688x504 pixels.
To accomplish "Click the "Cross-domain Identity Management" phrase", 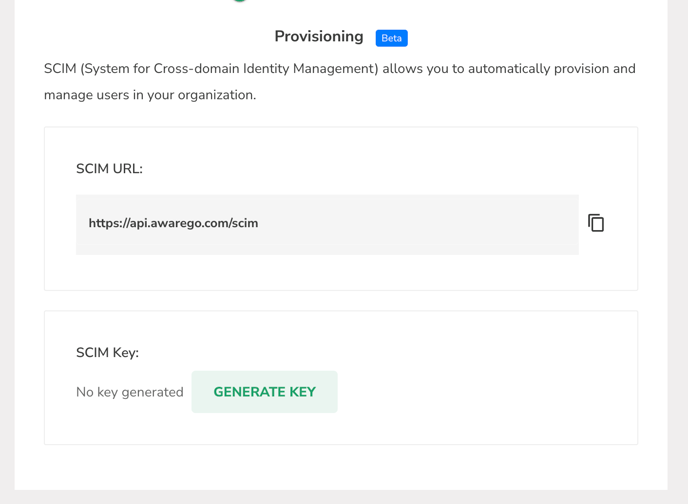I will pos(266,69).
